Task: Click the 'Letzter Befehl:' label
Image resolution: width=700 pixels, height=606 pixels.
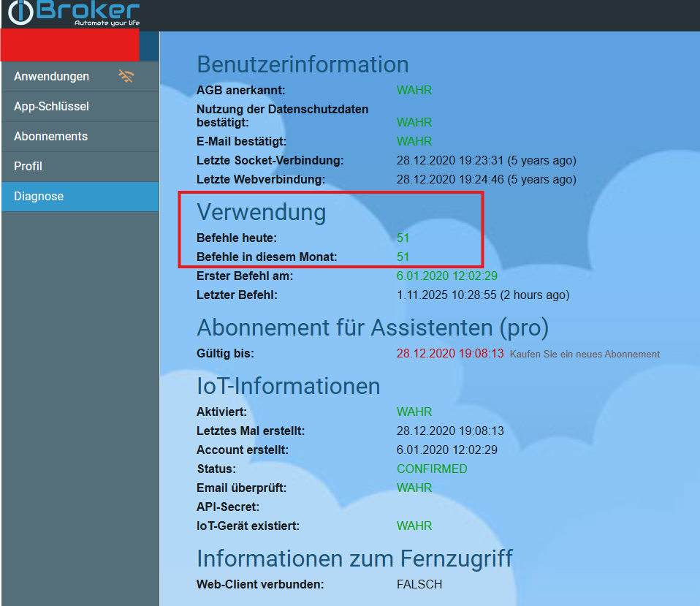Action: (237, 295)
